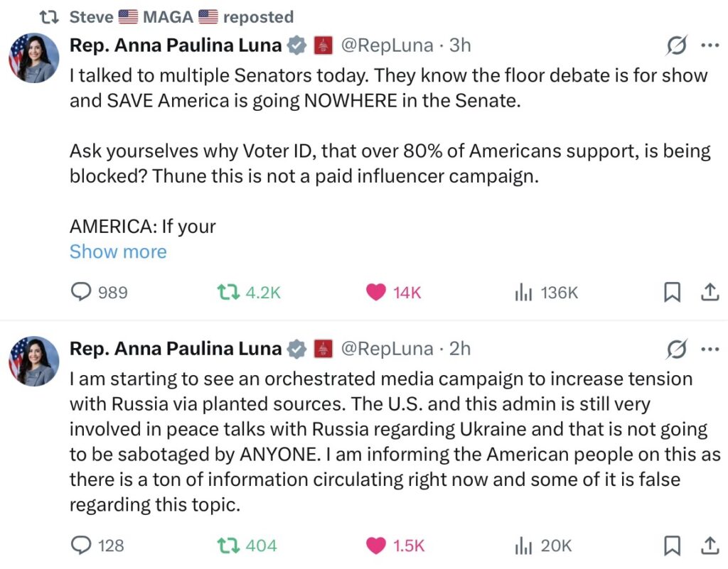Like the post about Russia peace talks

(377, 546)
